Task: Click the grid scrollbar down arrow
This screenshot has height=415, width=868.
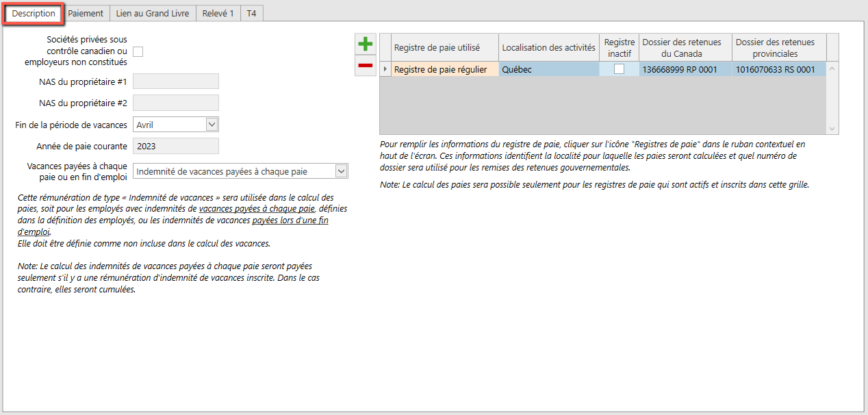Action: pyautogui.click(x=832, y=128)
